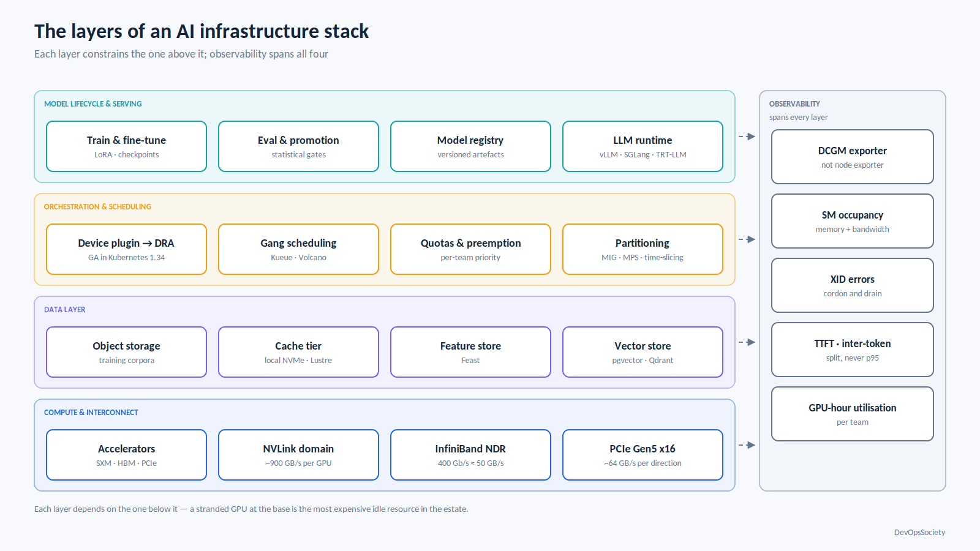
Task: Open the InfiniBand NDR card
Action: pos(470,455)
